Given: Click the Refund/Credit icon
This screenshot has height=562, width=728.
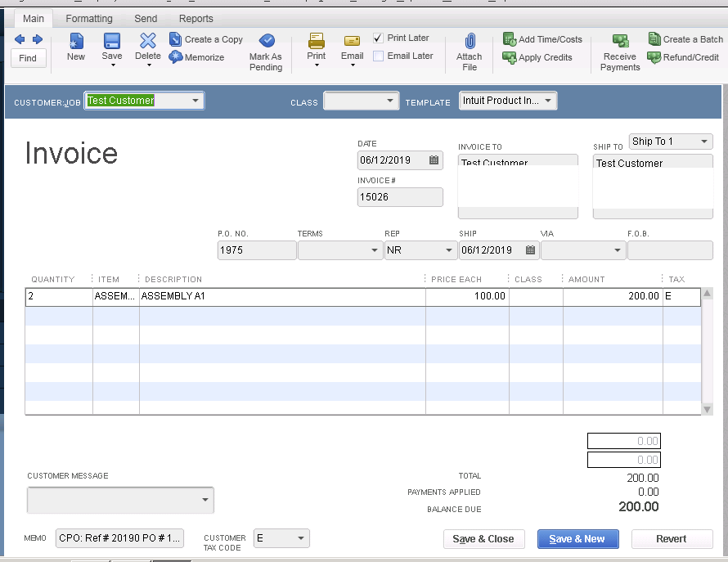Looking at the screenshot, I should pyautogui.click(x=654, y=57).
